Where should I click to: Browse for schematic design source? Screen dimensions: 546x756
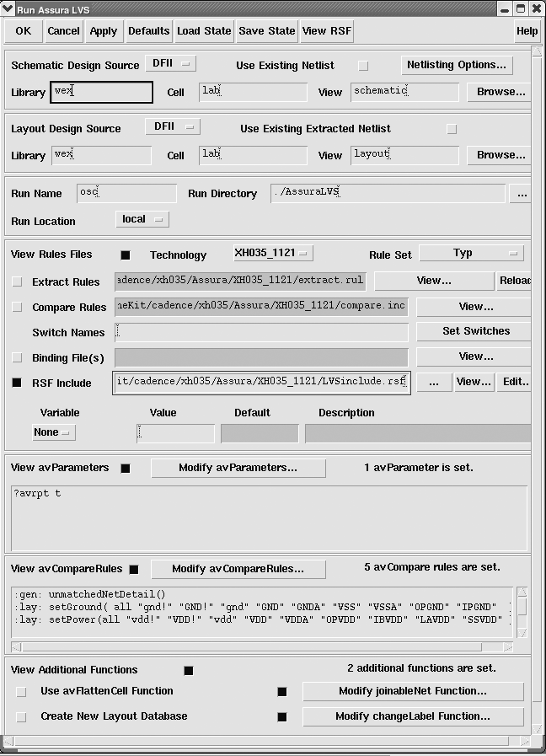[500, 92]
